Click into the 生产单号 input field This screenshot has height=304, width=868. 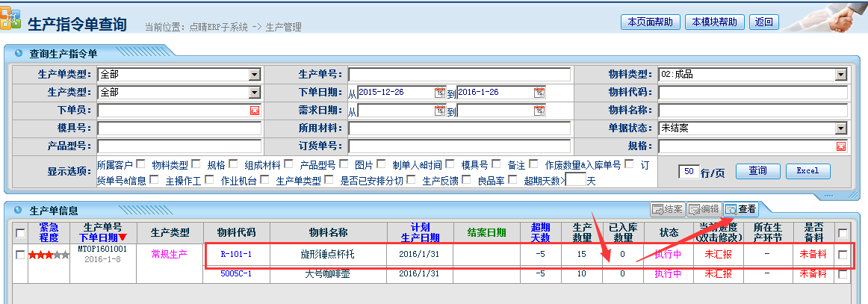point(459,75)
